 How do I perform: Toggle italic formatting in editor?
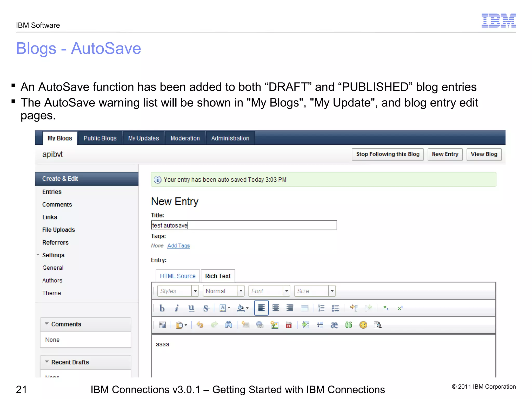(x=177, y=308)
